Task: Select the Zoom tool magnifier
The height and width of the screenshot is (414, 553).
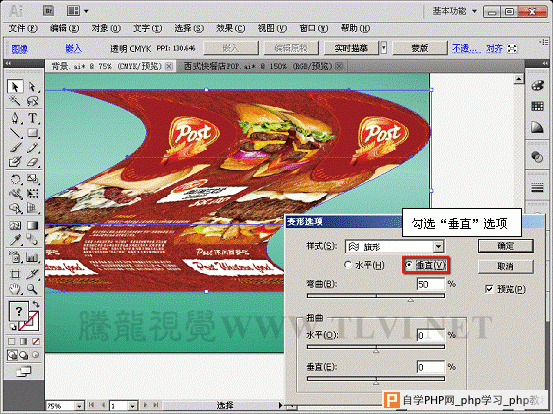Action: pyautogui.click(x=32, y=290)
